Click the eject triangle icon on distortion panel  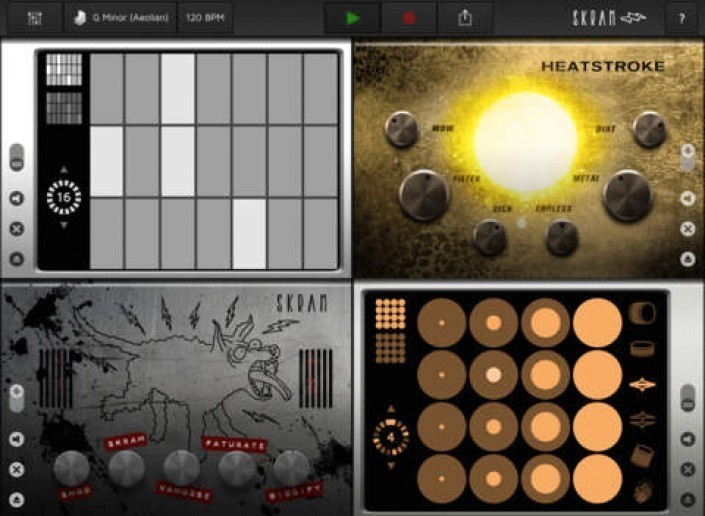point(17,500)
